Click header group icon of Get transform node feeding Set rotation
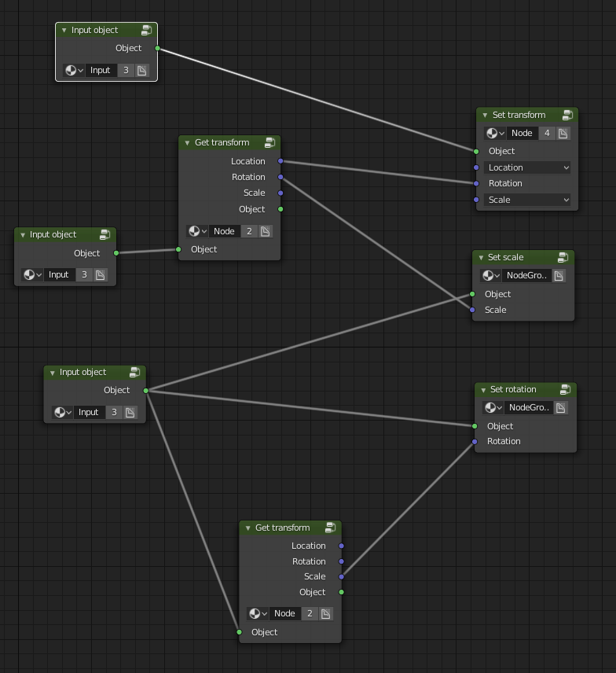616x673 pixels. tap(330, 528)
